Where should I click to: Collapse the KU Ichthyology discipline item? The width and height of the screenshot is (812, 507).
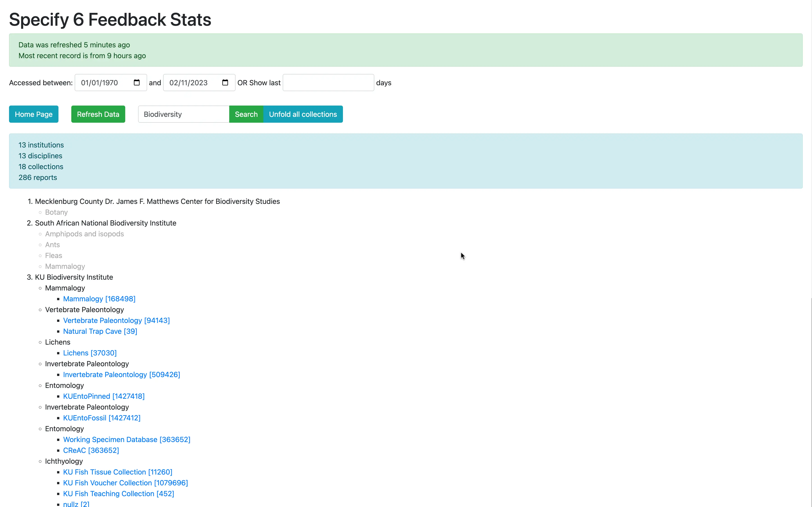click(x=64, y=461)
